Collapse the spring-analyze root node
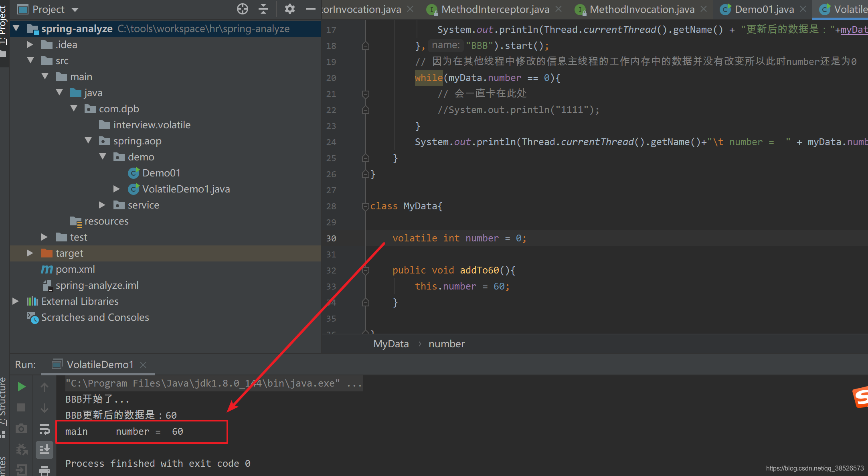This screenshot has width=868, height=476. point(16,28)
